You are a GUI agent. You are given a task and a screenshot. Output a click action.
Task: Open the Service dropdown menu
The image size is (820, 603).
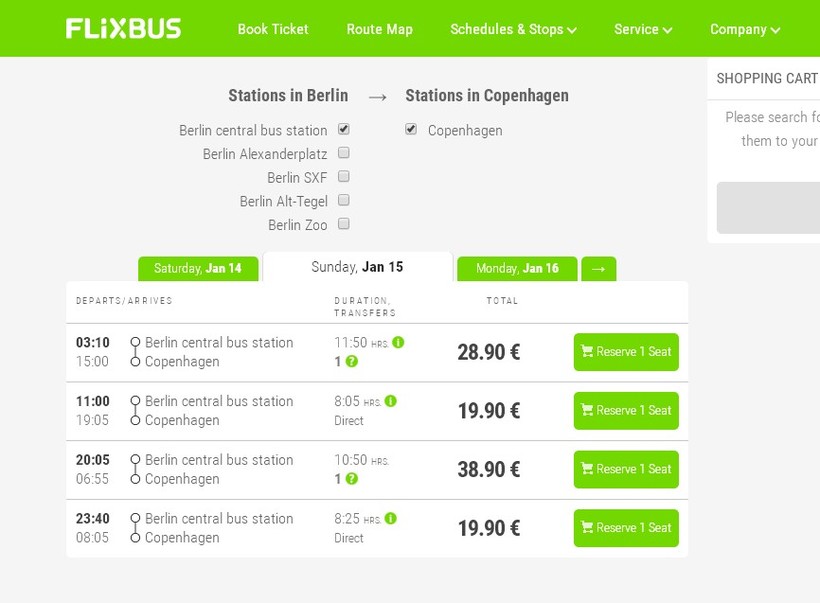(643, 29)
